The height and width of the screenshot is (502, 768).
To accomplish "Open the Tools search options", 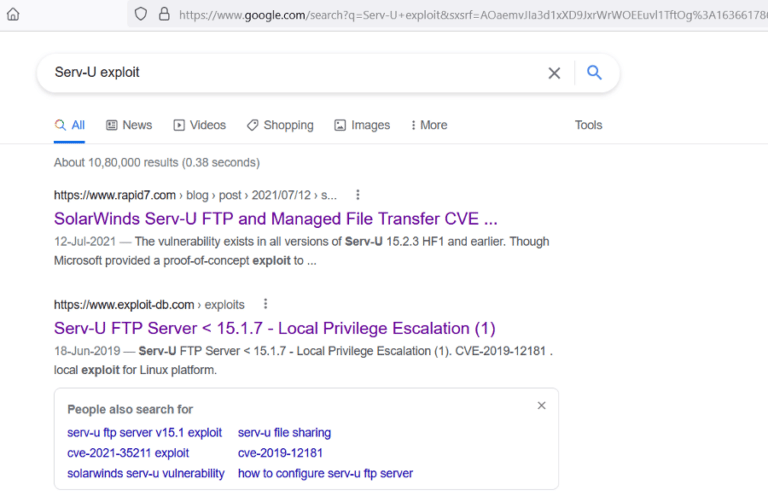I will [x=588, y=125].
